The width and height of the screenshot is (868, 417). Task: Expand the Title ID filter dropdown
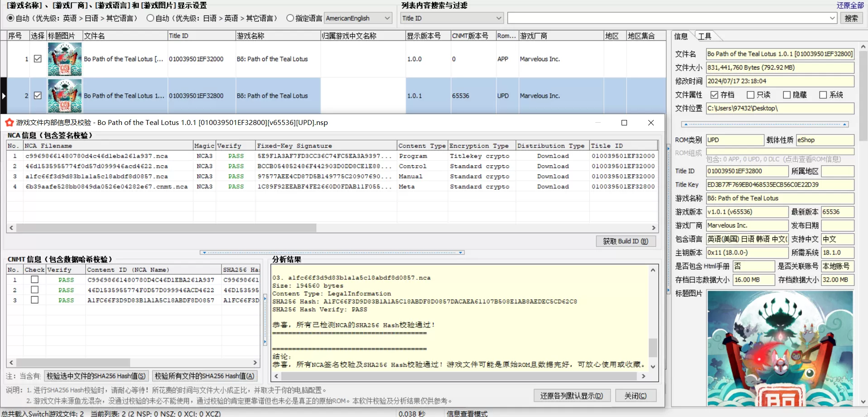coord(498,18)
